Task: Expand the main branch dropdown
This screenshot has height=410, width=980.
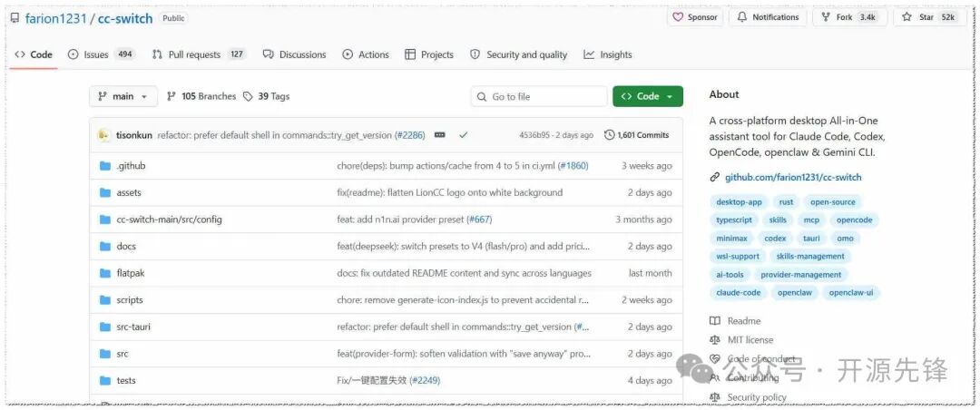Action: (x=123, y=96)
